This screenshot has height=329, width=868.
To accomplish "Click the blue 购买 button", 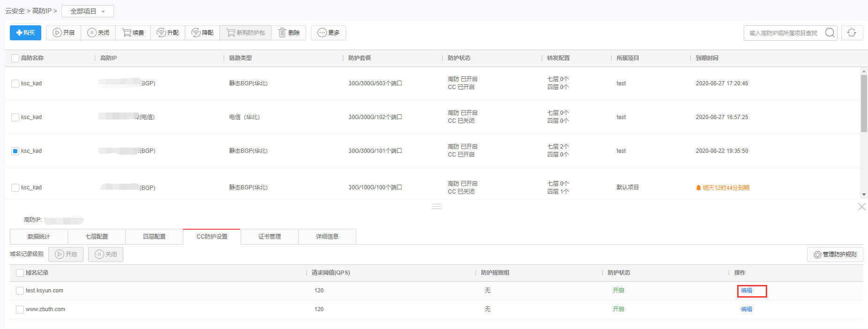I will [x=25, y=33].
